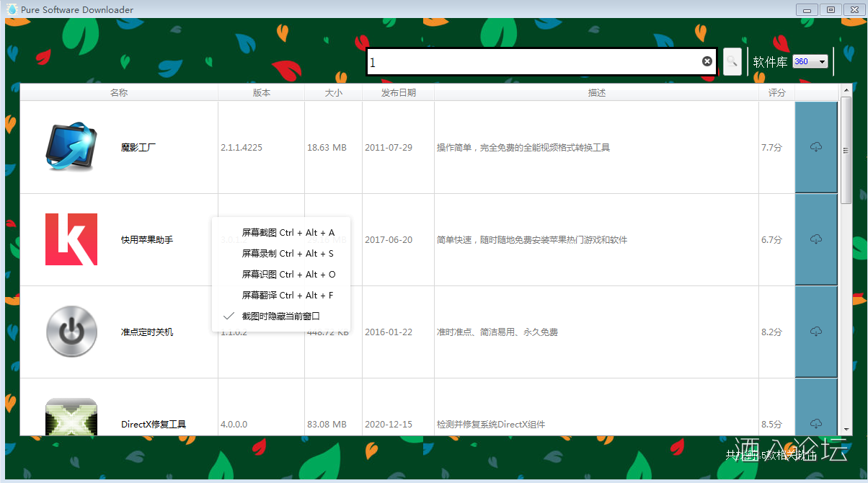
Task: Choose 屏幕录制 in the context menu
Action: (x=288, y=253)
